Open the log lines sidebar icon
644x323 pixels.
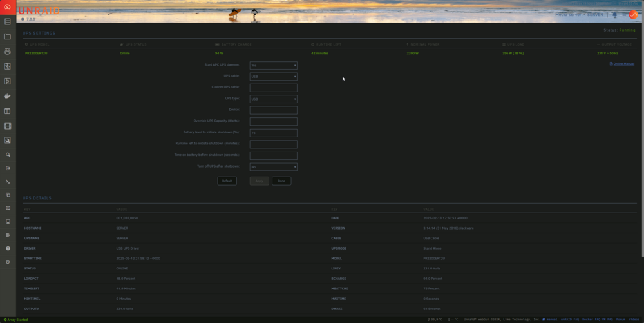[x=8, y=235]
